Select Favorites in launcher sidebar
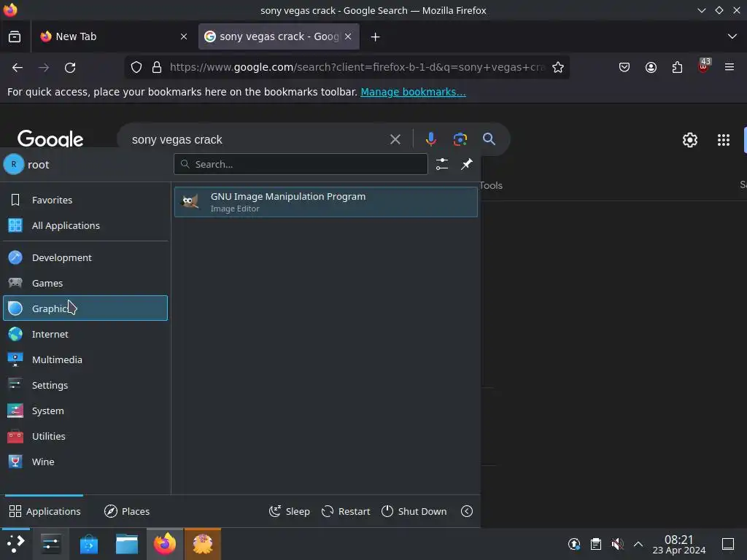Viewport: 747px width, 560px height. 86,200
